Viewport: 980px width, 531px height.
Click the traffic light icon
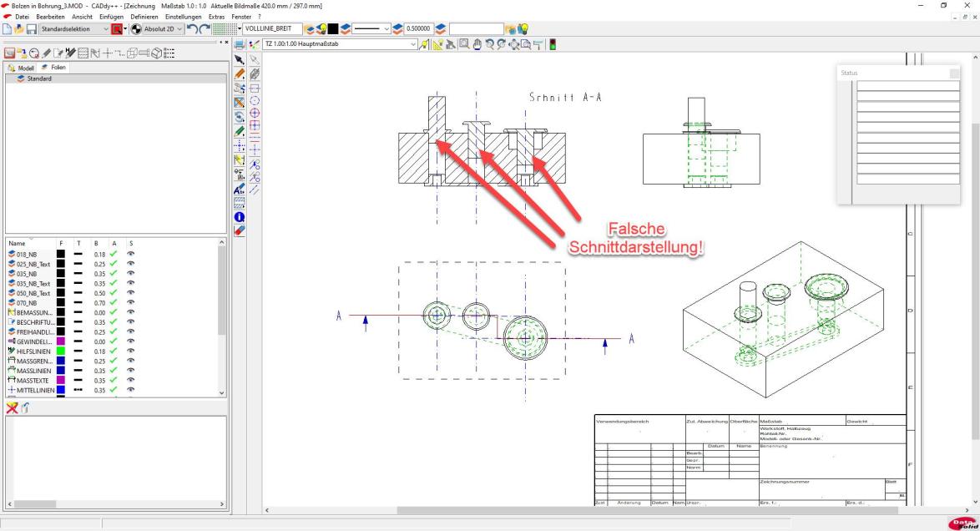tap(552, 43)
